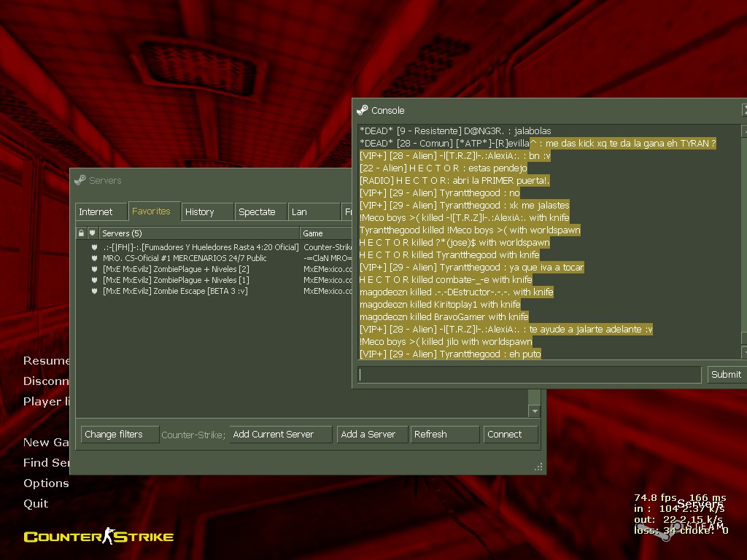Connect to the selected server

[511, 435]
